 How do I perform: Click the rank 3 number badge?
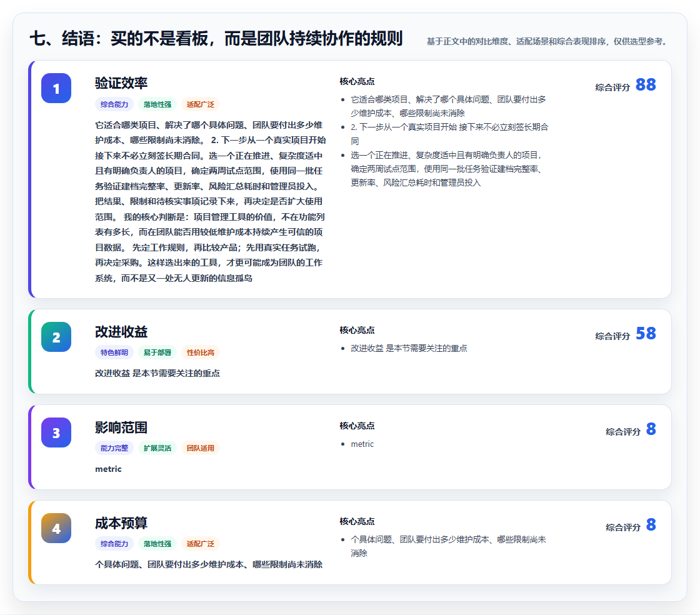tap(56, 432)
